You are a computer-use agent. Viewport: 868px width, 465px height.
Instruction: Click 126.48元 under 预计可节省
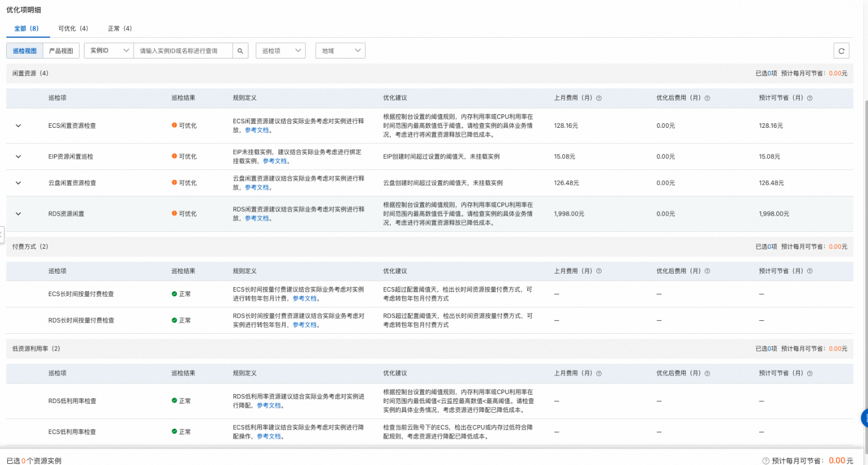[771, 183]
